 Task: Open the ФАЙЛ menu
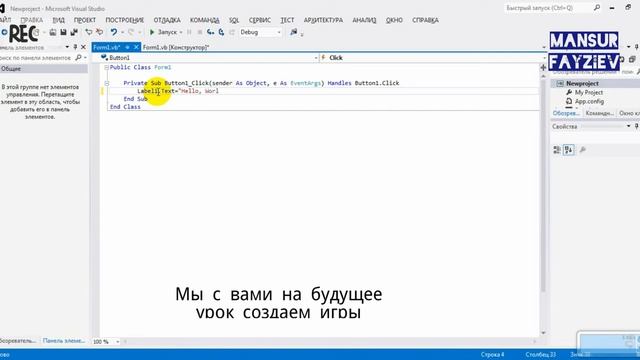(5, 20)
